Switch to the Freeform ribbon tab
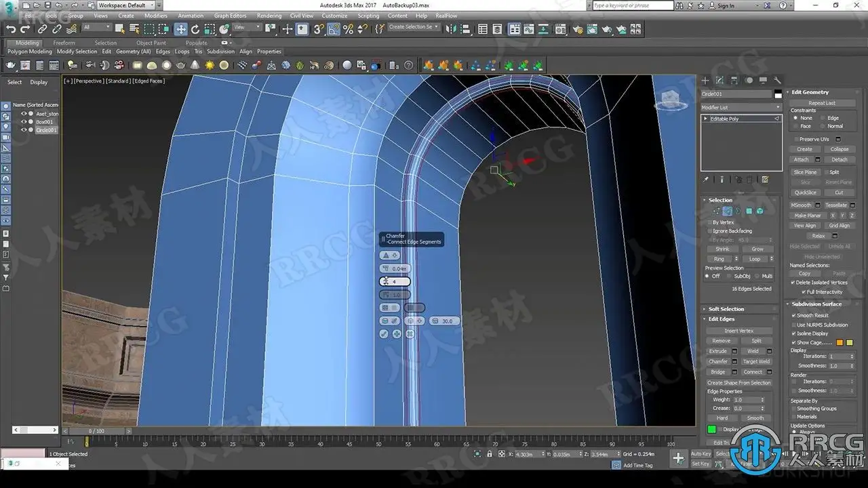This screenshot has width=868, height=488. [x=64, y=43]
